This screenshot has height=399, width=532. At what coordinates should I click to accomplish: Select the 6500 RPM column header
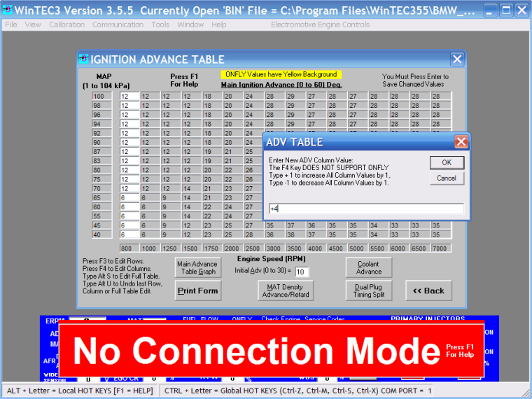click(420, 248)
